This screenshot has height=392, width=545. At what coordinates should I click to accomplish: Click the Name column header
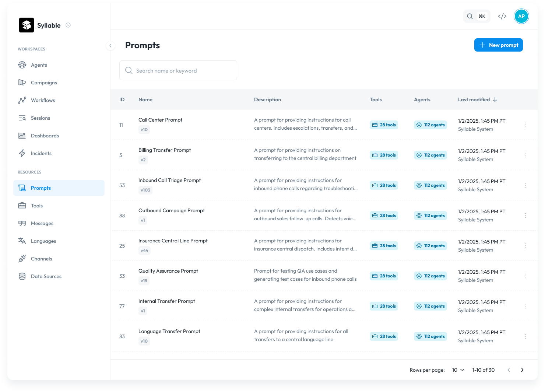tap(145, 99)
